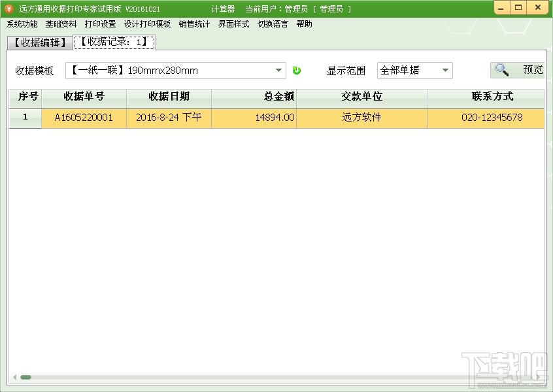Select receipt row A1605220001
553x392 pixels.
pos(84,118)
